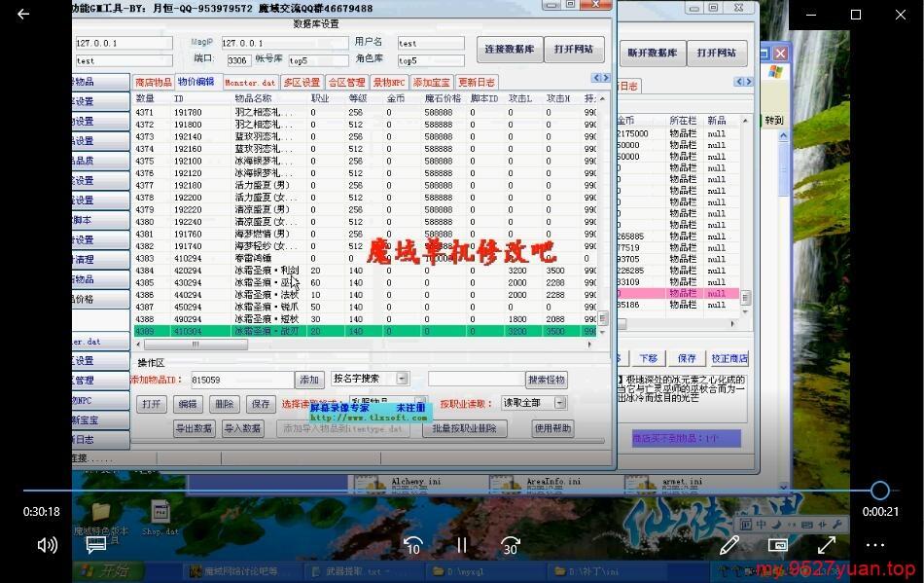Click the 连接数据库 button
This screenshot has height=583, width=924.
click(x=510, y=49)
